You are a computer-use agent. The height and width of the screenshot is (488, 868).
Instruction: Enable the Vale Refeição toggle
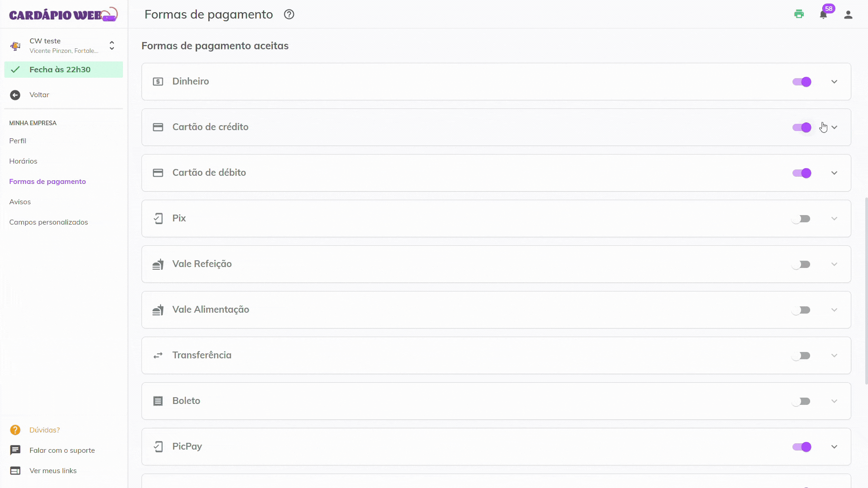[x=802, y=264]
